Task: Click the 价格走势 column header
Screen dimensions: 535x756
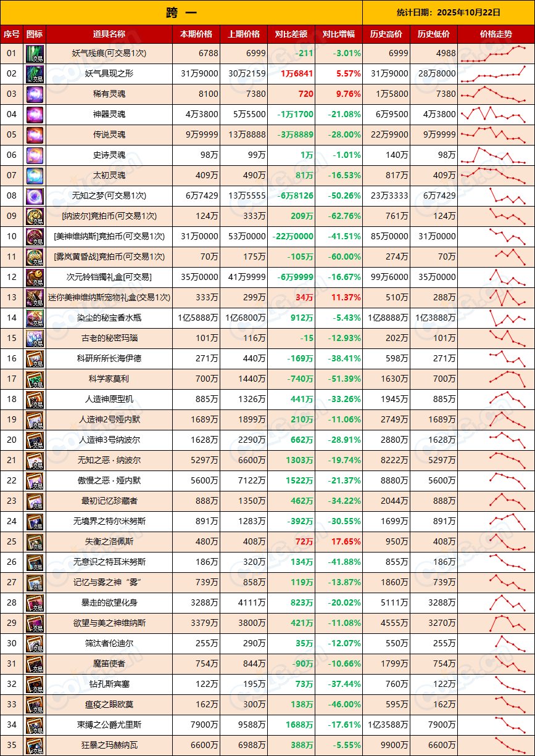Action: click(496, 34)
